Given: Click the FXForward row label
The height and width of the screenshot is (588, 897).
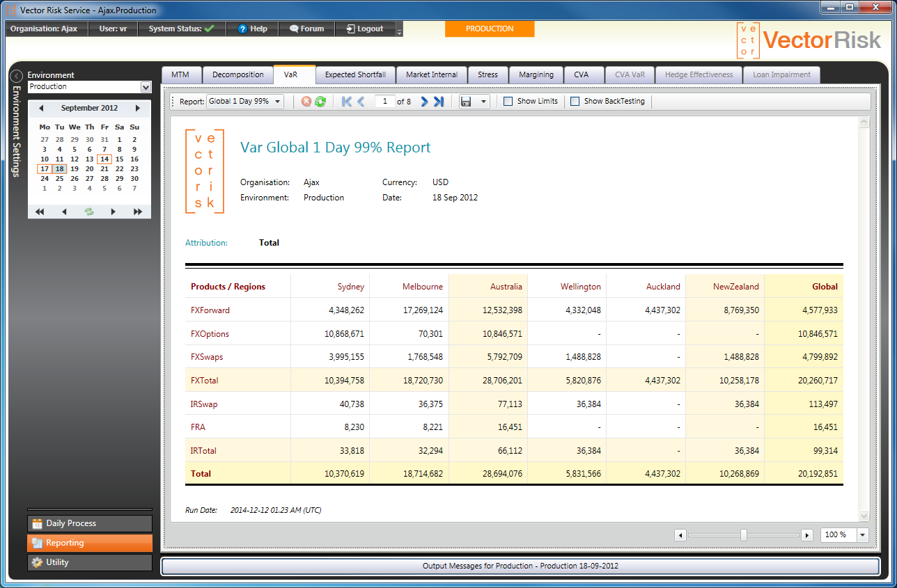Looking at the screenshot, I should pyautogui.click(x=210, y=310).
